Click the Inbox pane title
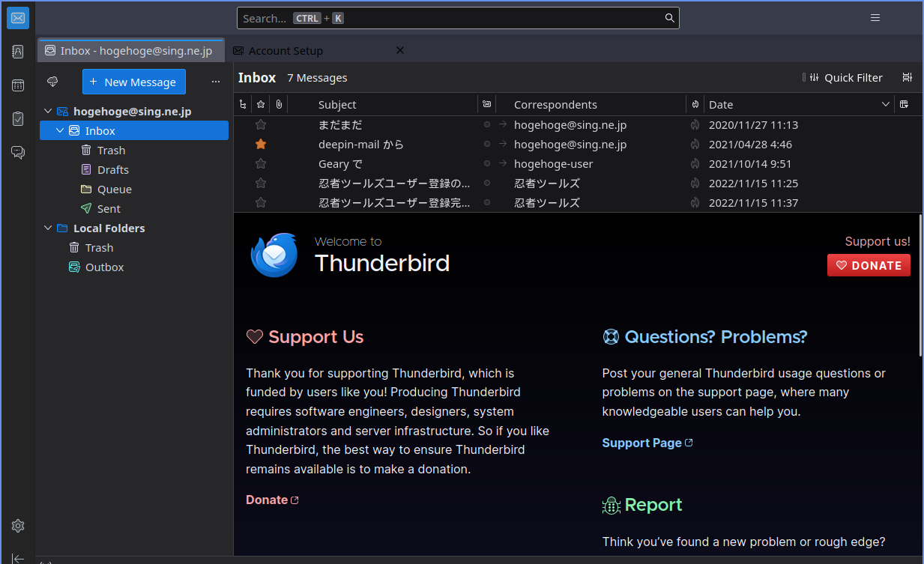924x564 pixels. pos(257,77)
